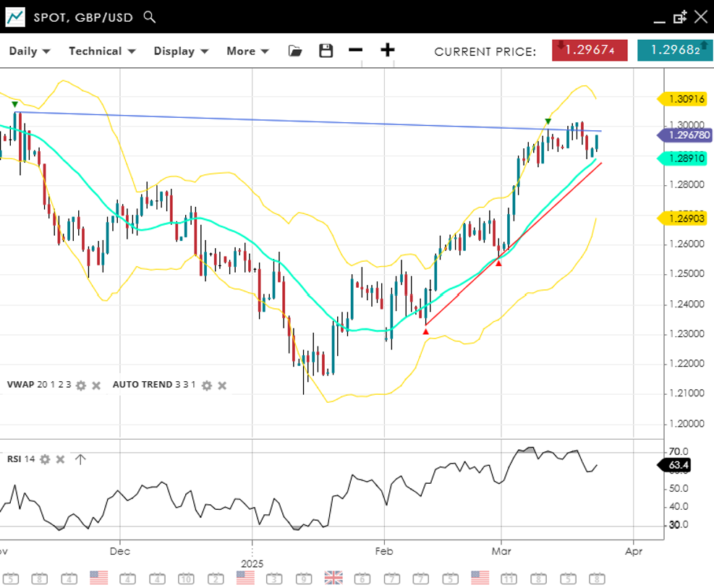Open VWAP indicator settings gear
This screenshot has width=714, height=588.
[81, 385]
